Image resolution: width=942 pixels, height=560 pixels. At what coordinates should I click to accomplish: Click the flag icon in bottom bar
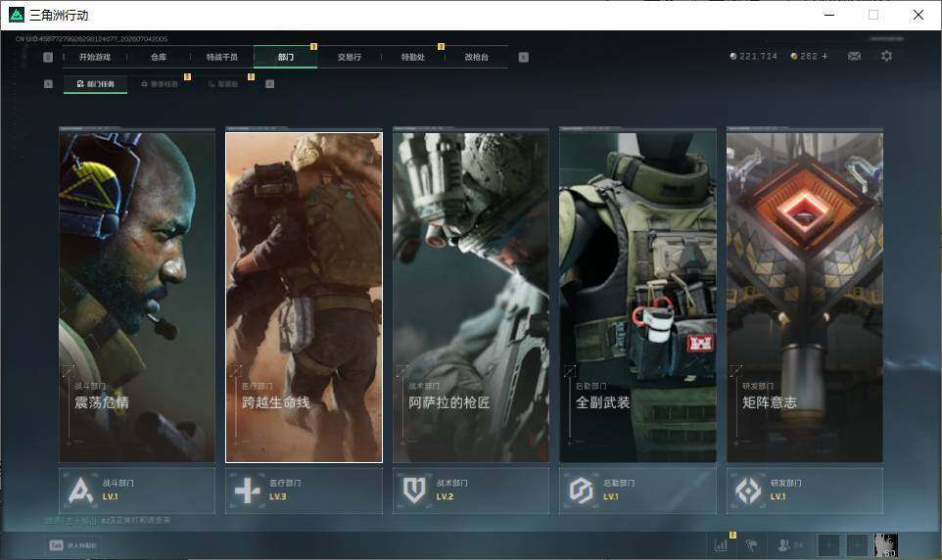tap(752, 545)
